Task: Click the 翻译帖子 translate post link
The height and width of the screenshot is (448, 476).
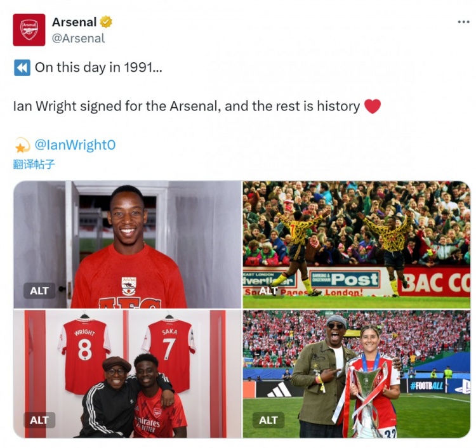Action: (34, 164)
